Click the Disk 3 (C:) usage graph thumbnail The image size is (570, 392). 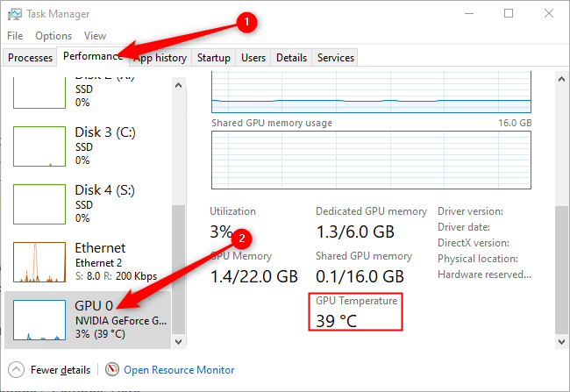39,146
